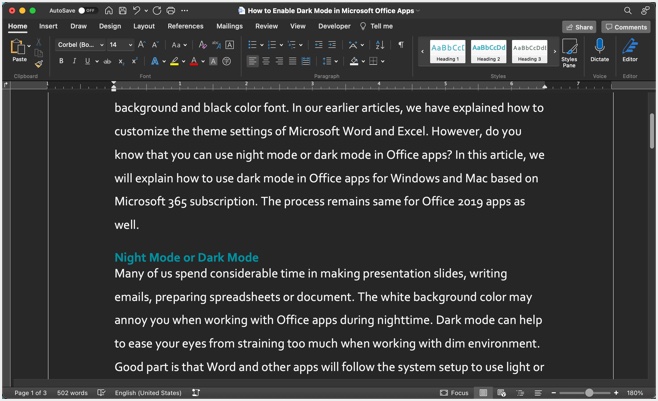This screenshot has height=401, width=658.
Task: Toggle Justify alignment
Action: click(x=292, y=62)
